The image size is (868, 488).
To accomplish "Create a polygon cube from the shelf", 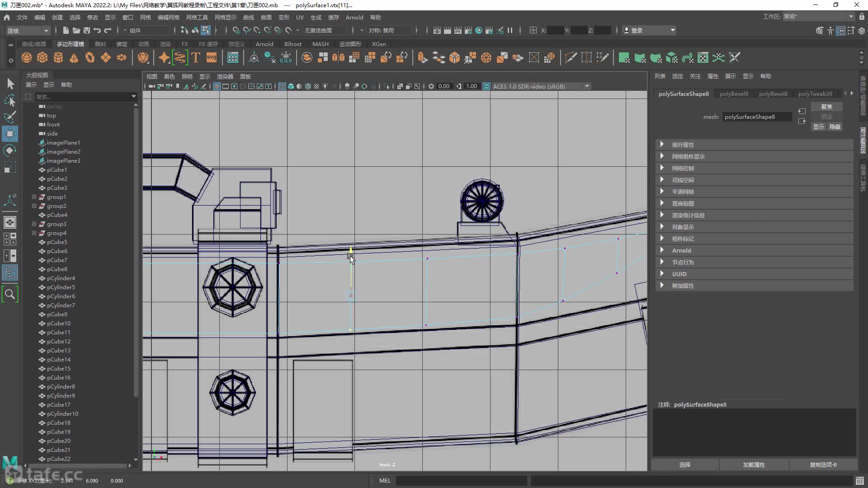I will (42, 58).
